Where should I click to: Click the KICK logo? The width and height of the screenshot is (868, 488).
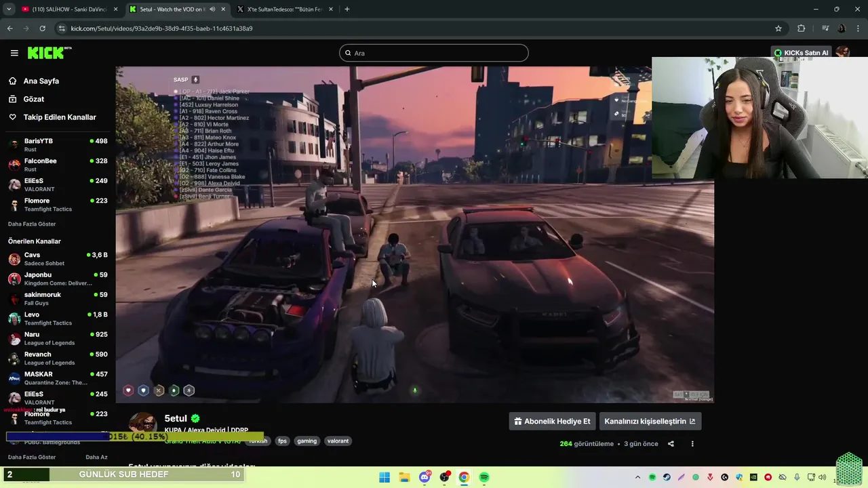pyautogui.click(x=50, y=53)
